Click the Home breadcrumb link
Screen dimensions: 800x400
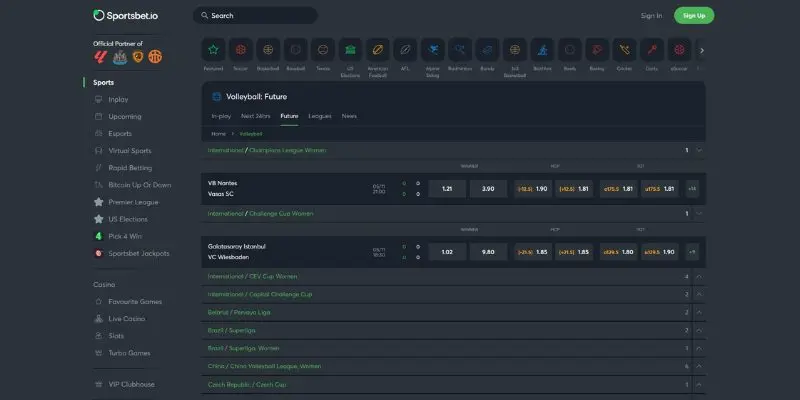point(218,134)
